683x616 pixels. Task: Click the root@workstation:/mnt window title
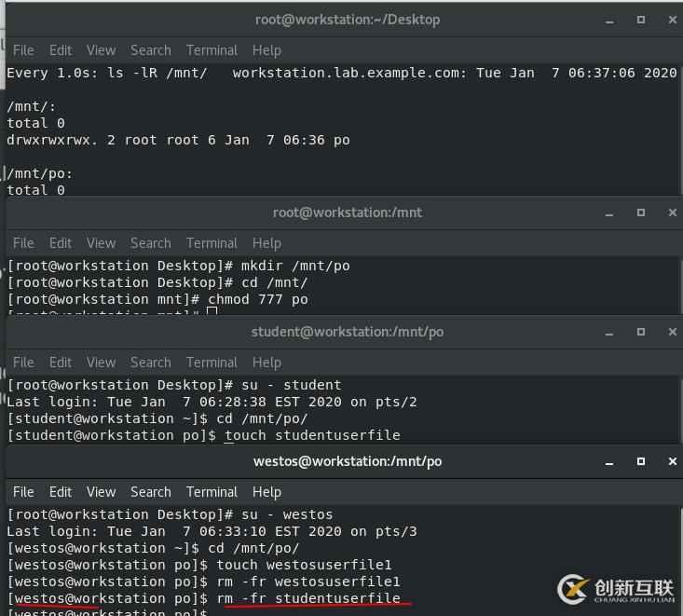[348, 212]
